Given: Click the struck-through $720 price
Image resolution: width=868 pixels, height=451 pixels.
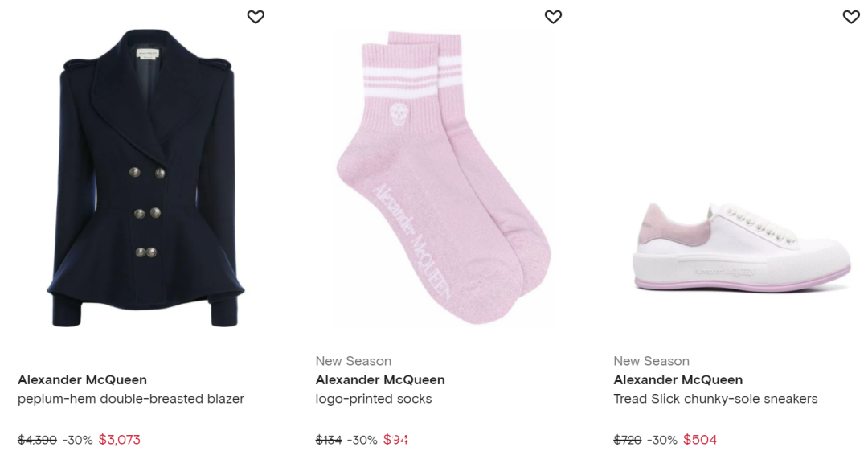Looking at the screenshot, I should click(x=627, y=440).
